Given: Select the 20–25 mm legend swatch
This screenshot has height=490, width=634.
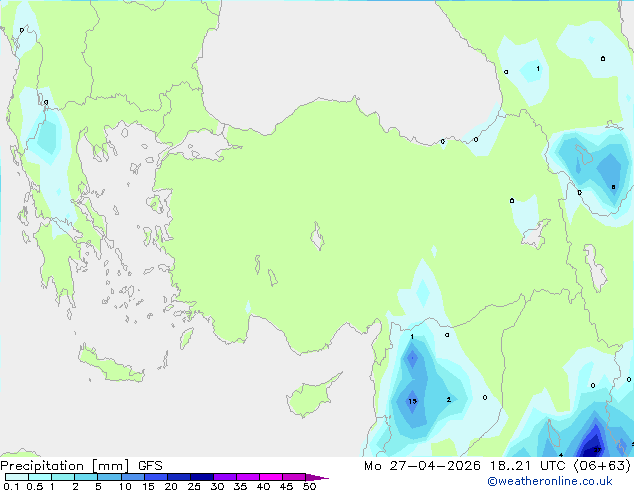Looking at the screenshot, I should tap(178, 477).
